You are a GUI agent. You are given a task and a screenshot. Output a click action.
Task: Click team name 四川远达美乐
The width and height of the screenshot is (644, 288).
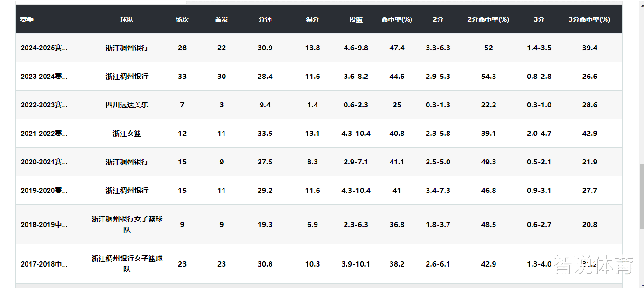pos(127,105)
